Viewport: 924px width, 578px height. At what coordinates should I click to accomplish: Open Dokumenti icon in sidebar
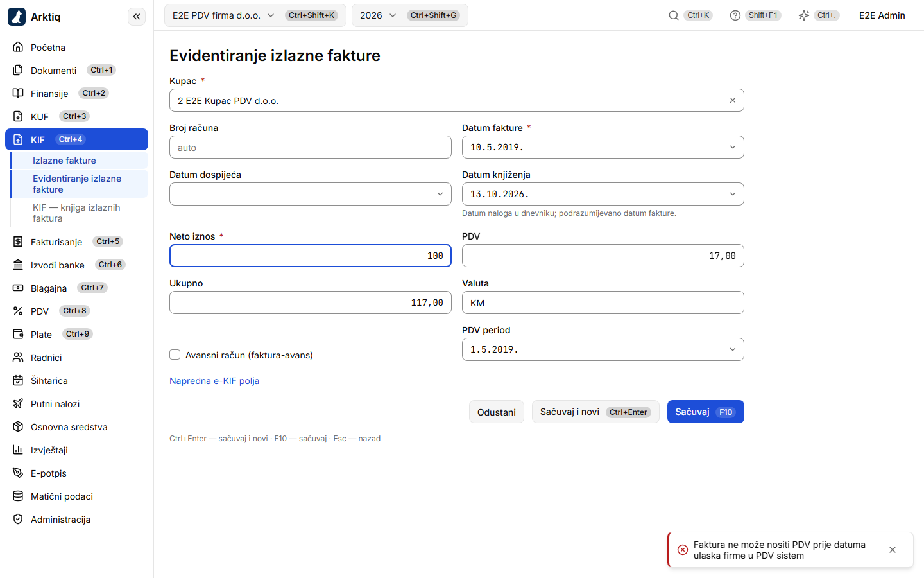pos(18,70)
